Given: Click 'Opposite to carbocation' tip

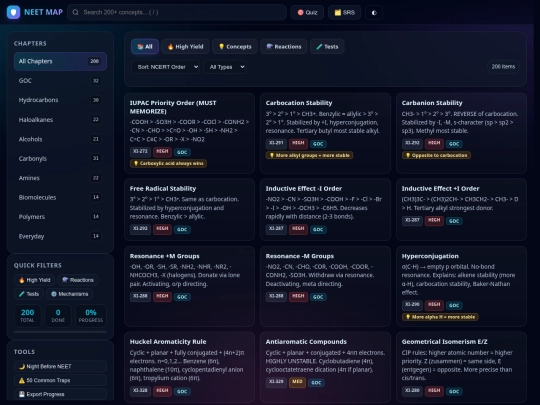Looking at the screenshot, I should (436, 155).
